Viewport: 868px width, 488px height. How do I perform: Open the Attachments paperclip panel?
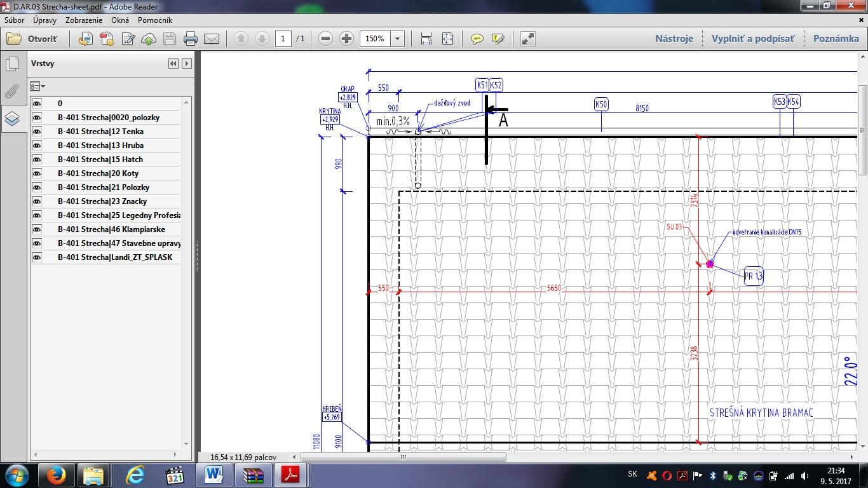[x=12, y=91]
